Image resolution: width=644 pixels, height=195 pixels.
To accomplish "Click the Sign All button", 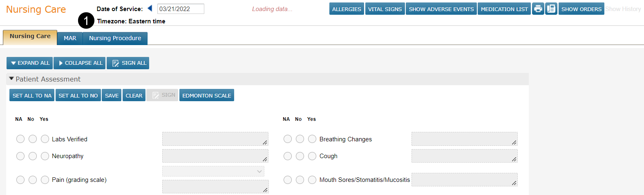I will pyautogui.click(x=128, y=63).
